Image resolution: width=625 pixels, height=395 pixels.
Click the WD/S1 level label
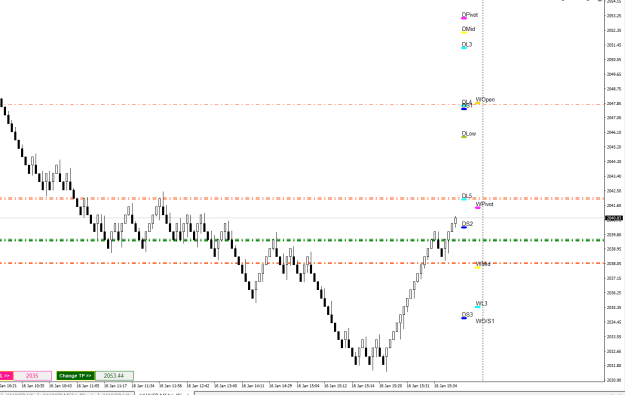485,321
